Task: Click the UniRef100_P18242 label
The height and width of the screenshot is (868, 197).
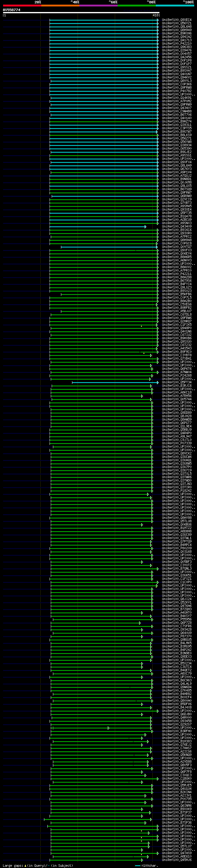Action: click(x=177, y=490)
